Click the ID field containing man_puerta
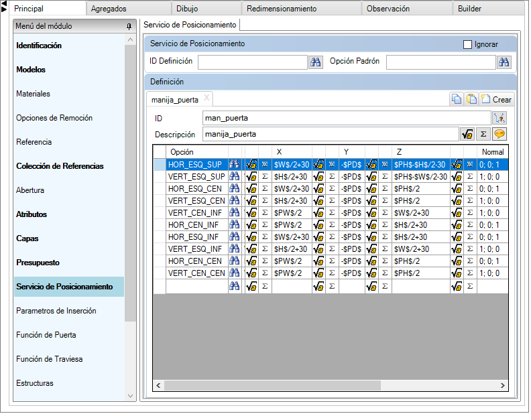Screen dimensions: 531x420 point(347,118)
